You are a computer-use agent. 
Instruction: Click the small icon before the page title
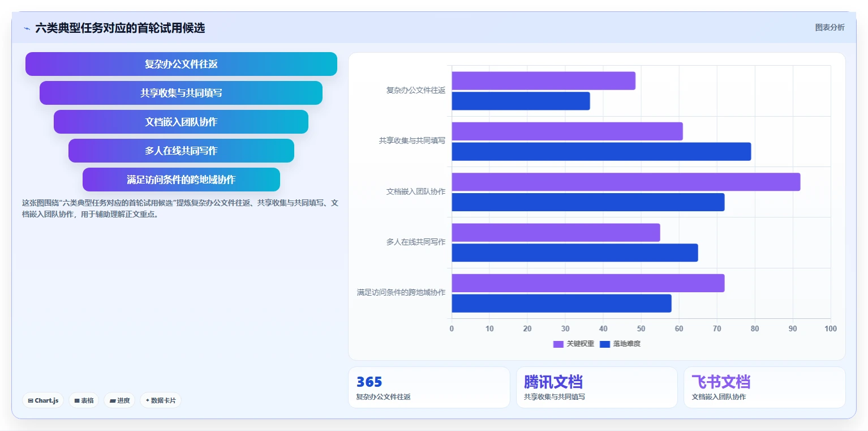[27, 28]
